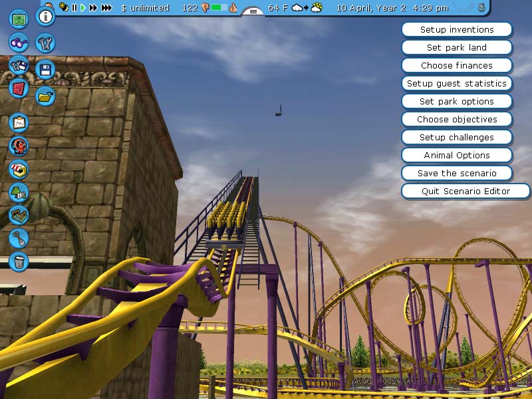This screenshot has height=399, width=532.
Task: Click the red exit door icon
Action: click(19, 89)
